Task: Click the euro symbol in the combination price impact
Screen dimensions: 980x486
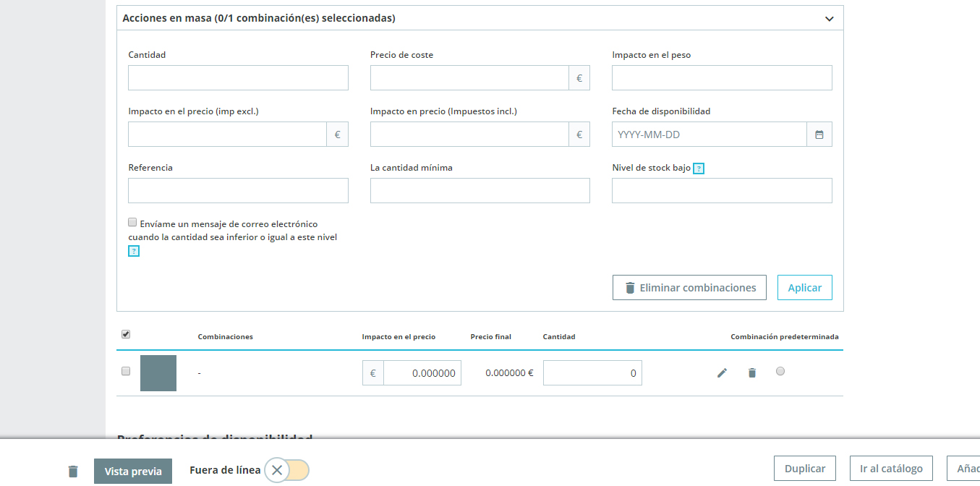Action: tap(373, 373)
